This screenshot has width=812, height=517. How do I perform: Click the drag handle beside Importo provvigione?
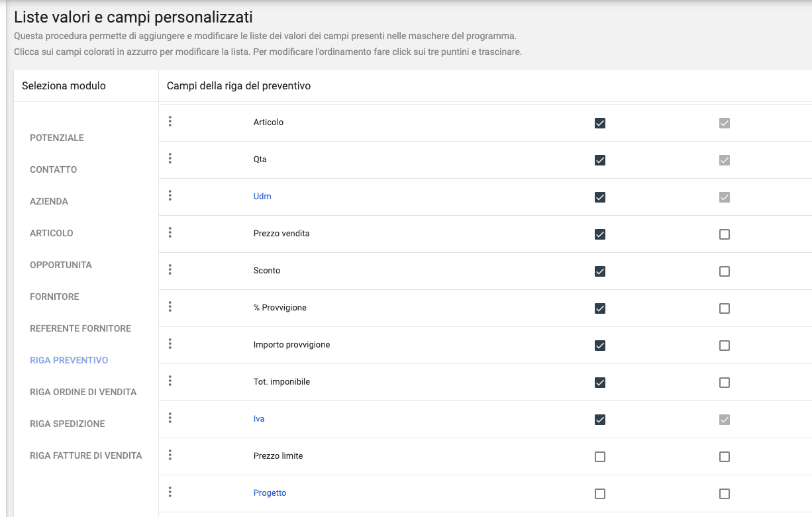click(170, 344)
